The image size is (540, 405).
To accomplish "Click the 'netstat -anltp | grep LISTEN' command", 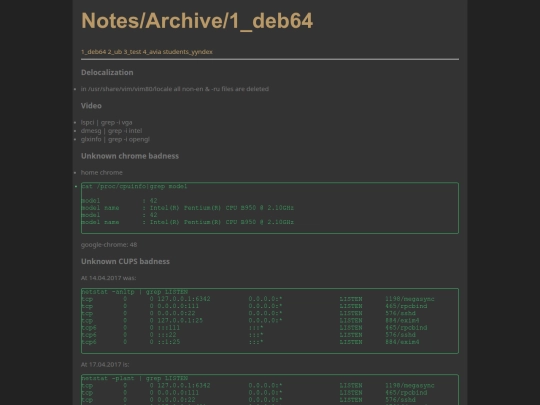I will coord(135,292).
